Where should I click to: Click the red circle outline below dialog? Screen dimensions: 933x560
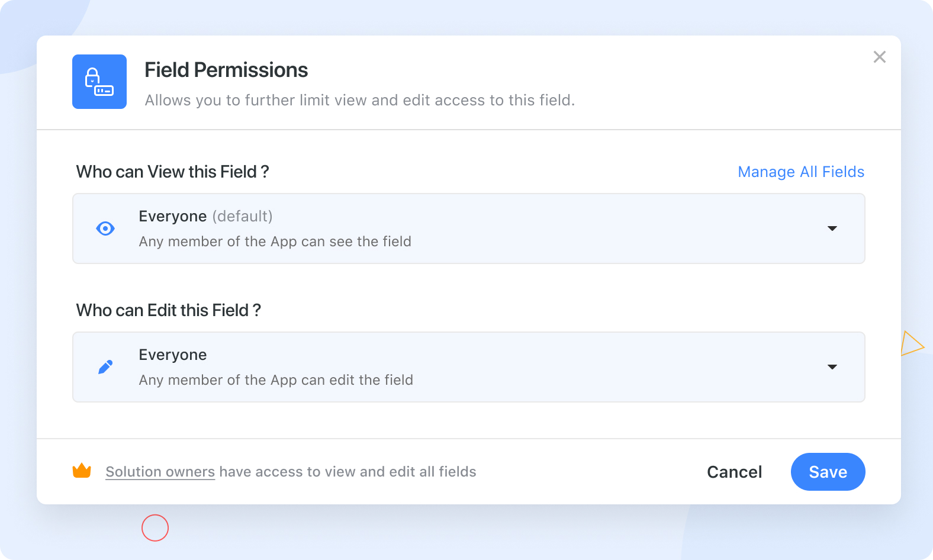[x=155, y=527]
